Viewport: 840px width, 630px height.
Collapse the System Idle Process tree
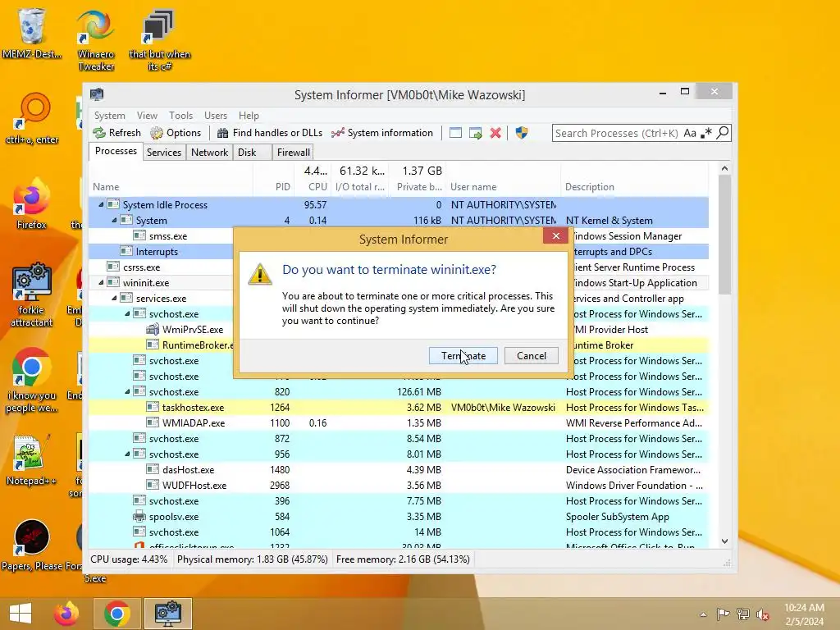click(101, 204)
